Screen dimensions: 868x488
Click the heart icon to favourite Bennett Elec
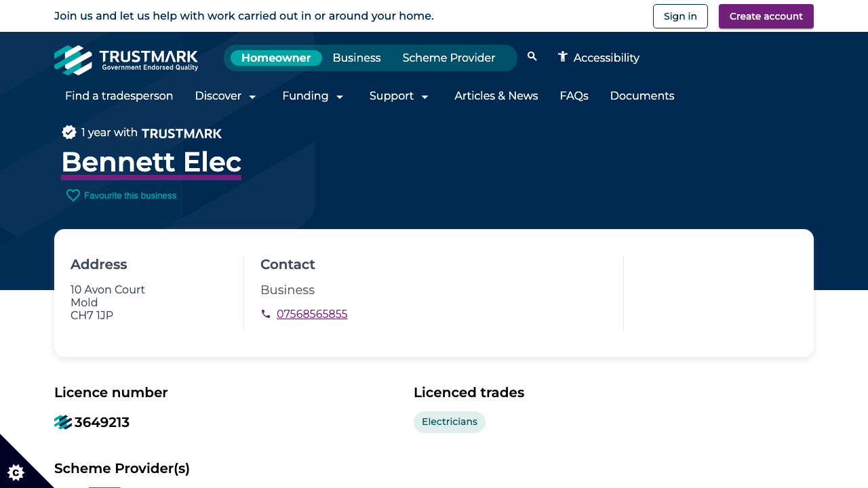pyautogui.click(x=73, y=195)
